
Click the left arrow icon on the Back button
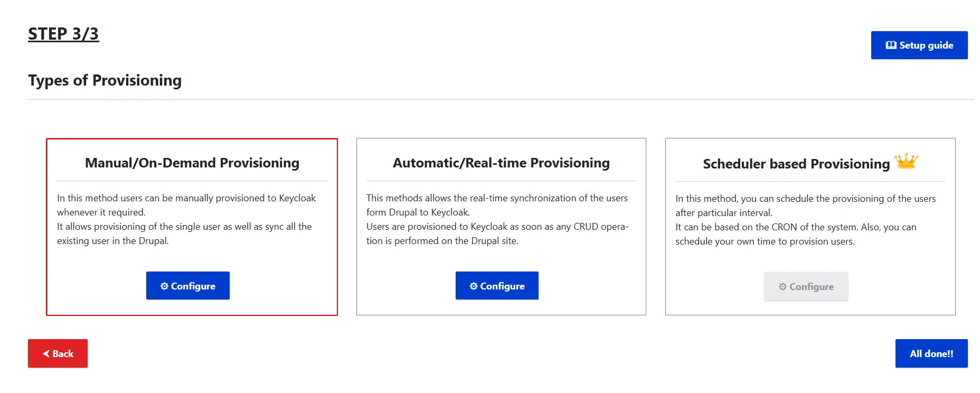tap(45, 353)
